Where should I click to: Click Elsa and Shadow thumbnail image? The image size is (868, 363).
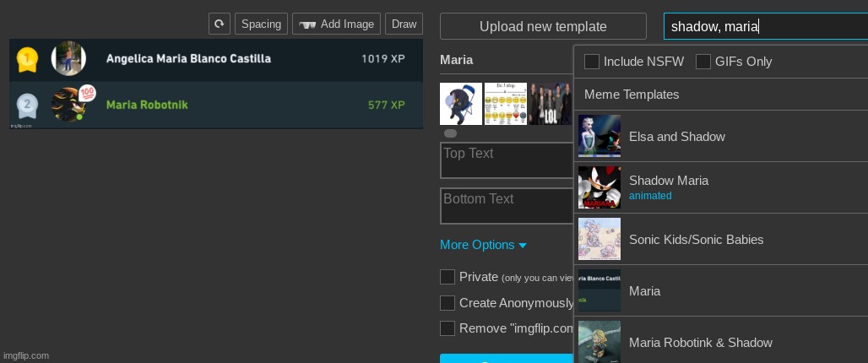(x=599, y=136)
